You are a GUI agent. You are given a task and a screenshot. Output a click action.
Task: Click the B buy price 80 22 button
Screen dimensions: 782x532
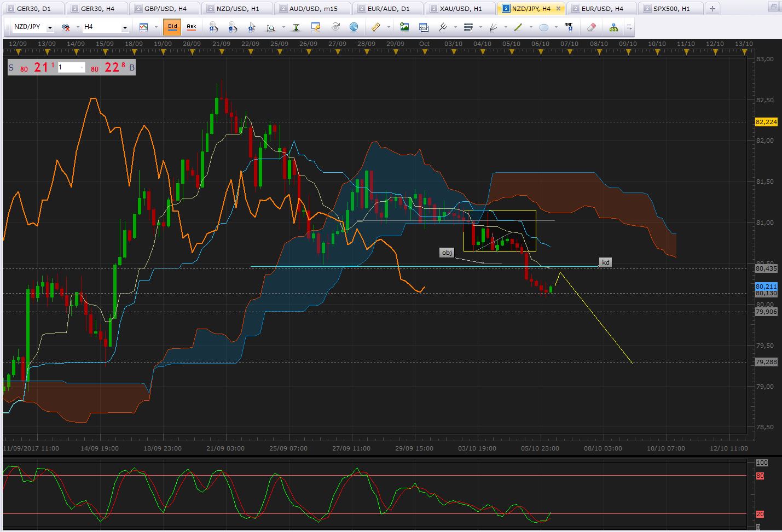coord(112,68)
